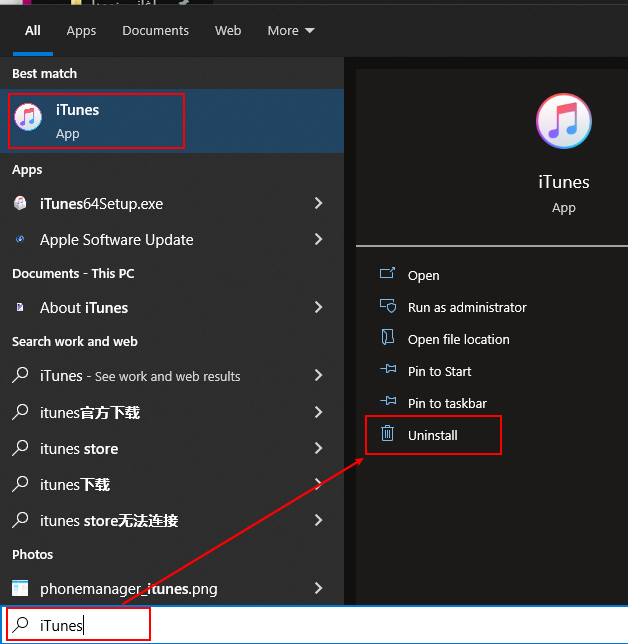The image size is (628, 644).
Task: Expand iTunes64Setup.exe result chevron
Action: (x=318, y=203)
